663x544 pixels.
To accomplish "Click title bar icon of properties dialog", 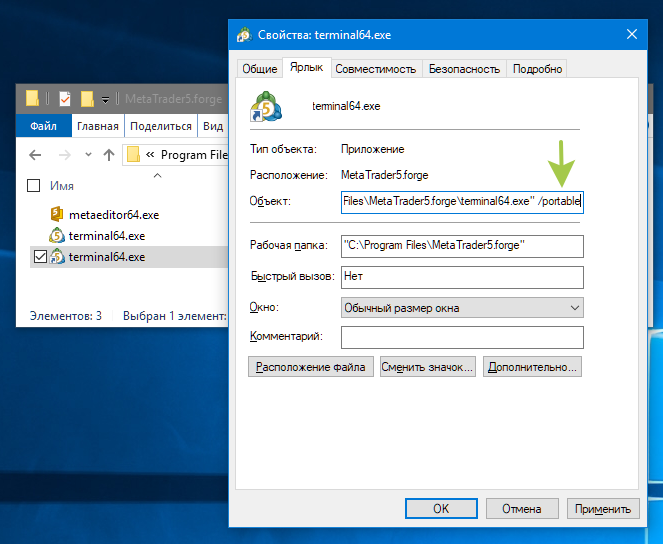I will pyautogui.click(x=244, y=35).
